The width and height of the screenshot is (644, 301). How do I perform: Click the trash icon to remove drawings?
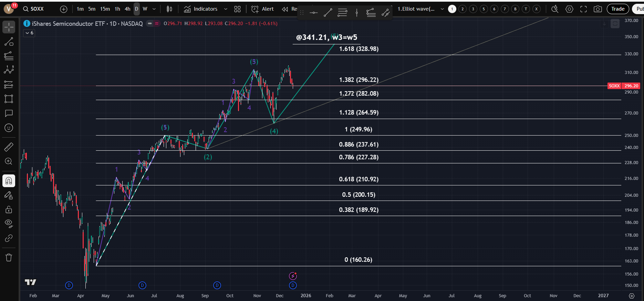click(x=9, y=257)
